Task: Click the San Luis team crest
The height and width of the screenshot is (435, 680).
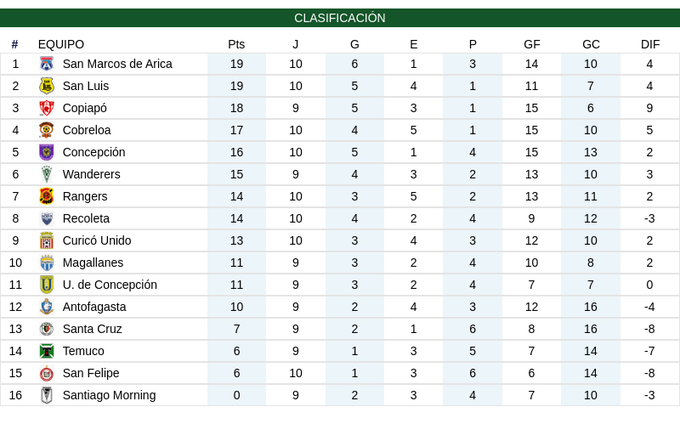Action: pos(46,86)
